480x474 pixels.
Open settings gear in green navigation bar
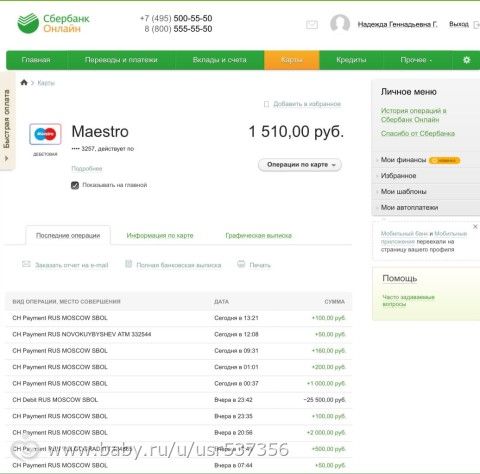pyautogui.click(x=466, y=60)
